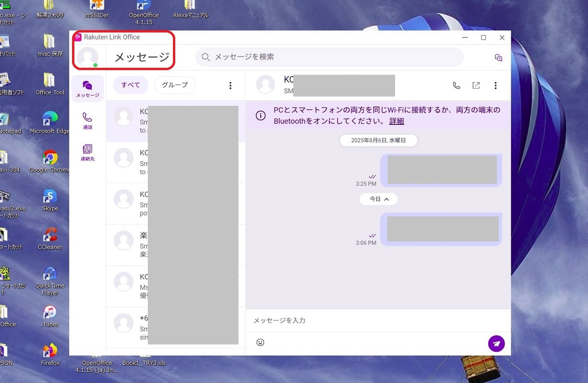Open the message list three-dot options menu

(230, 85)
